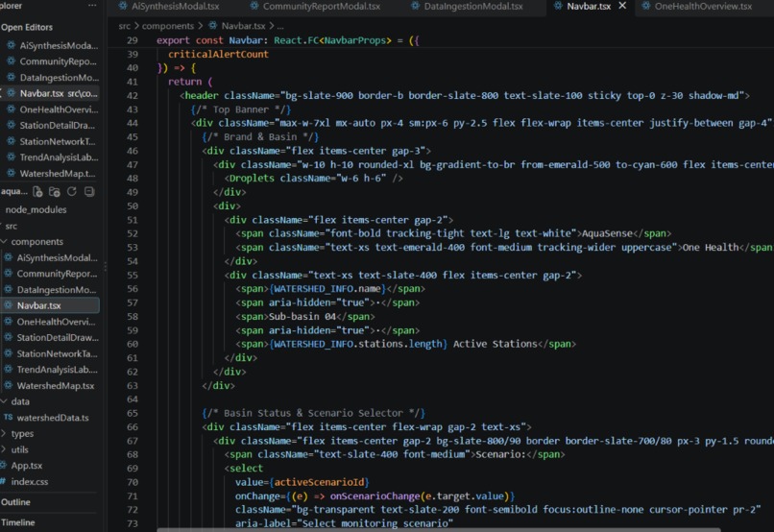Click the hash icon beside index.css
The width and height of the screenshot is (774, 532).
tap(4, 482)
